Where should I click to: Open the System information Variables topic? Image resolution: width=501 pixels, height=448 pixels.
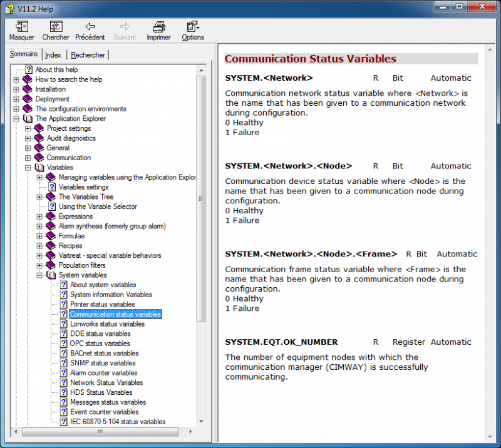pyautogui.click(x=111, y=295)
